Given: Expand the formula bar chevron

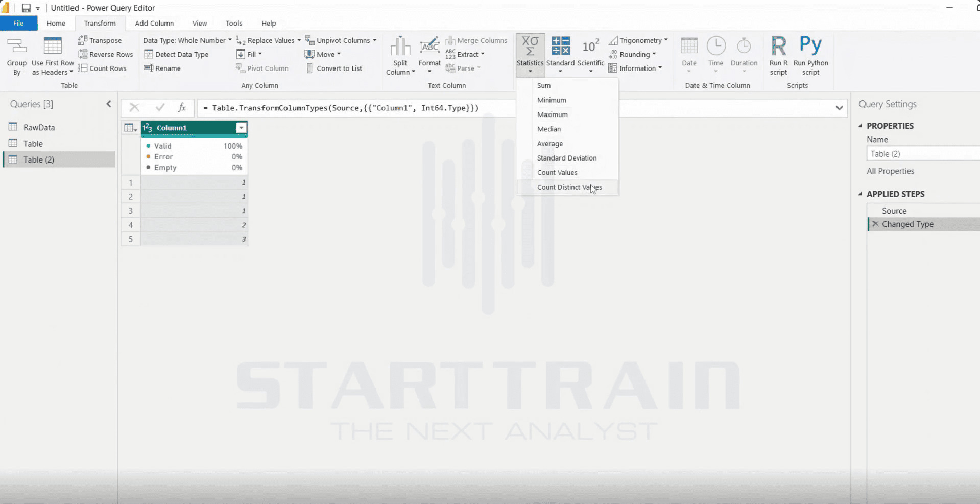Looking at the screenshot, I should [839, 108].
